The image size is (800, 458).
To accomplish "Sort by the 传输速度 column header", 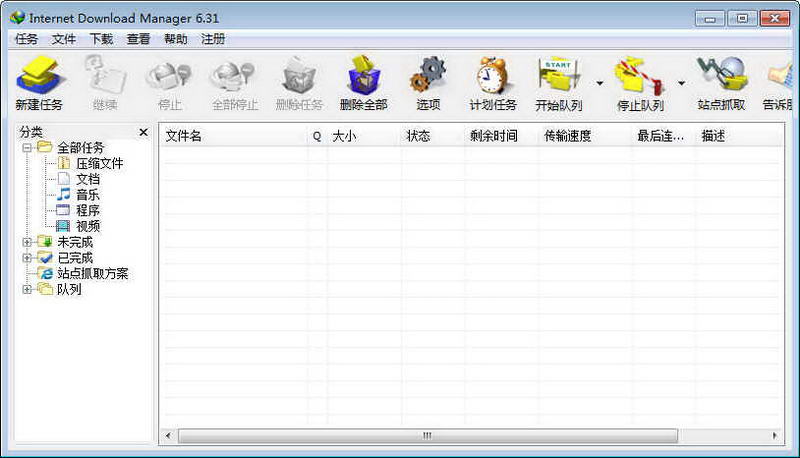I will pos(584,136).
